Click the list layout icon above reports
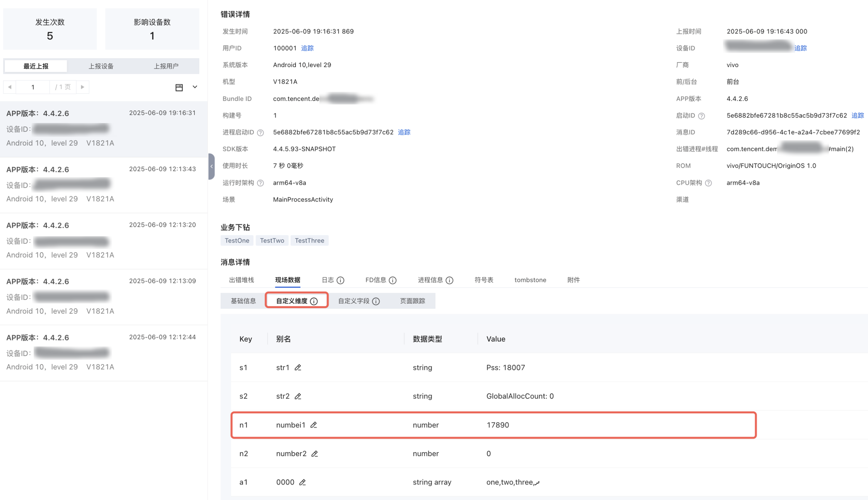868x500 pixels. click(x=179, y=87)
